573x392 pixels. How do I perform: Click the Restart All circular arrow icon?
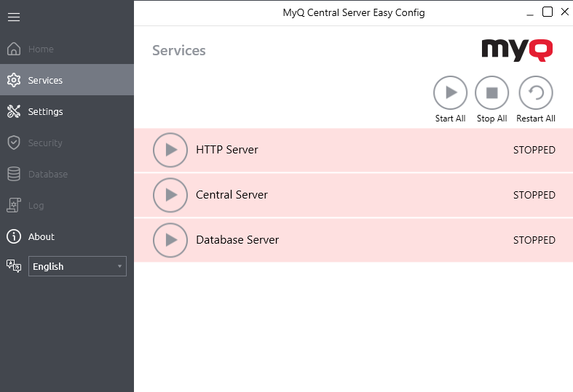(535, 93)
